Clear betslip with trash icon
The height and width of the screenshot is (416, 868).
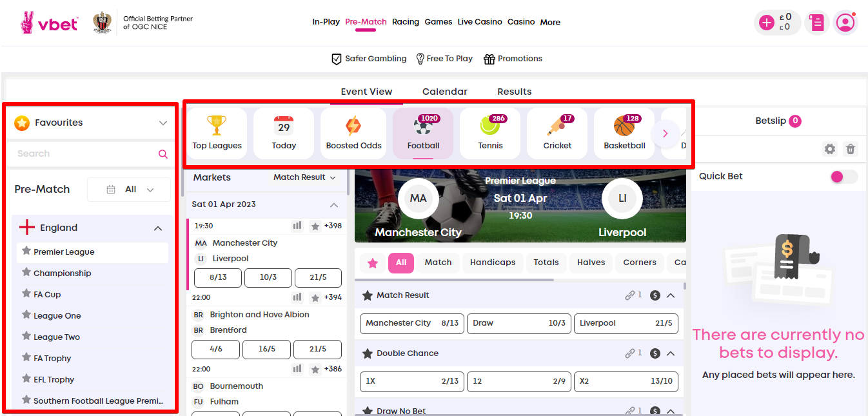pos(851,149)
